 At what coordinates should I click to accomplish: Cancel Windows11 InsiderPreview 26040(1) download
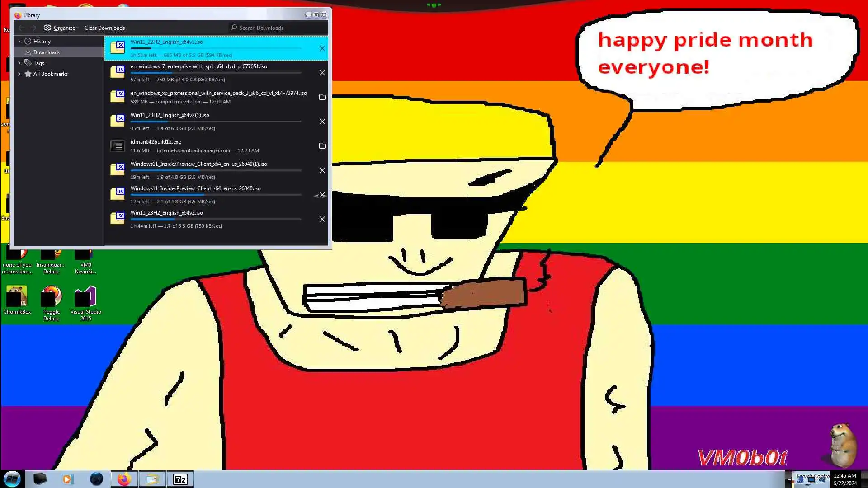[322, 170]
